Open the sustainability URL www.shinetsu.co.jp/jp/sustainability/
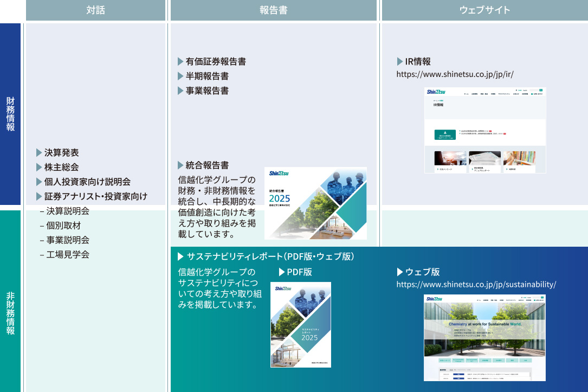The image size is (588, 392). pyautogui.click(x=476, y=284)
